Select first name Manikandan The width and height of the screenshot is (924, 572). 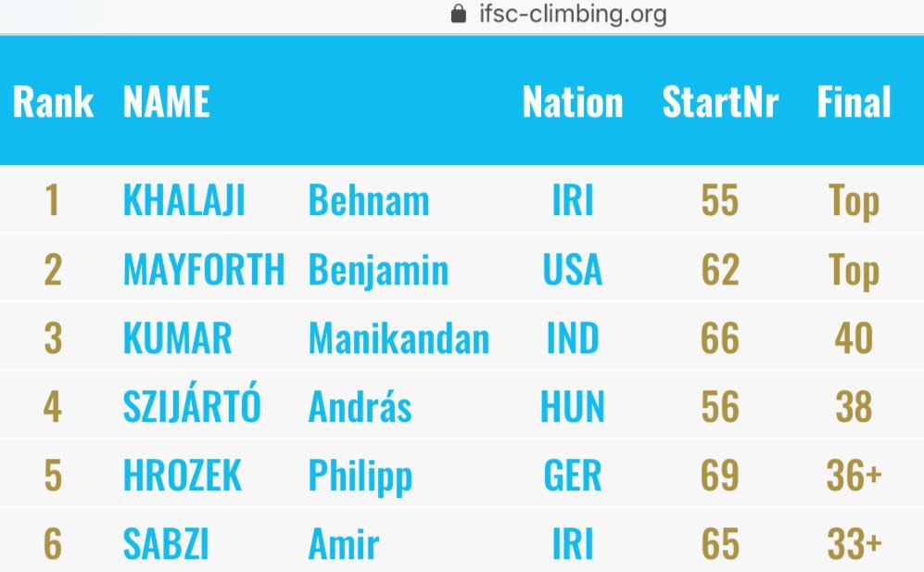pyautogui.click(x=399, y=338)
